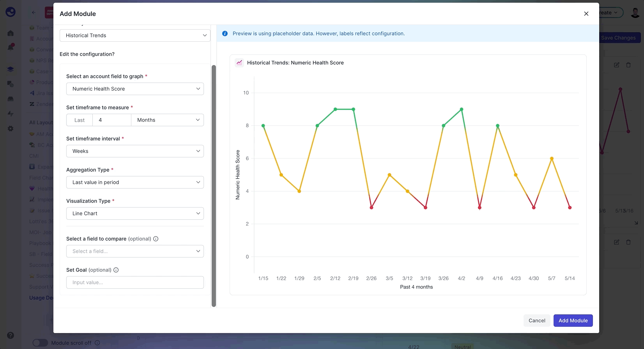This screenshot has height=349, width=644.
Task: Open the Weeks interval dropdown
Action: coord(135,151)
